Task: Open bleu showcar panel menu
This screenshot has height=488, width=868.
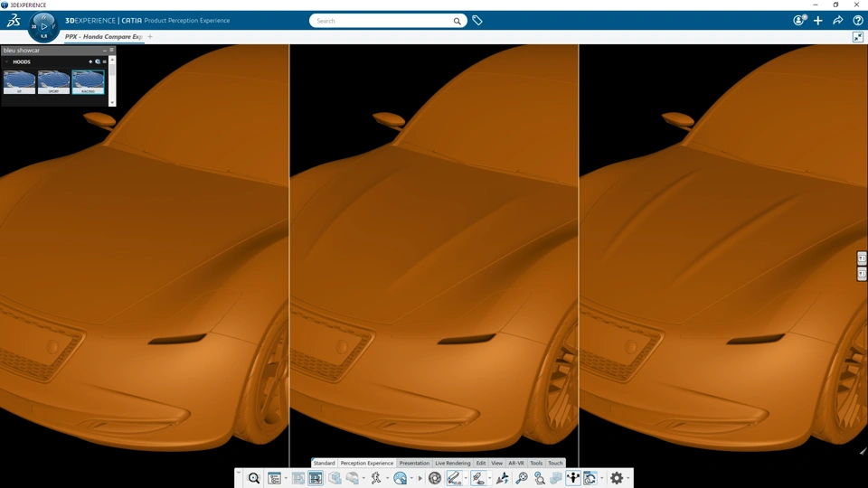Action: coord(111,50)
